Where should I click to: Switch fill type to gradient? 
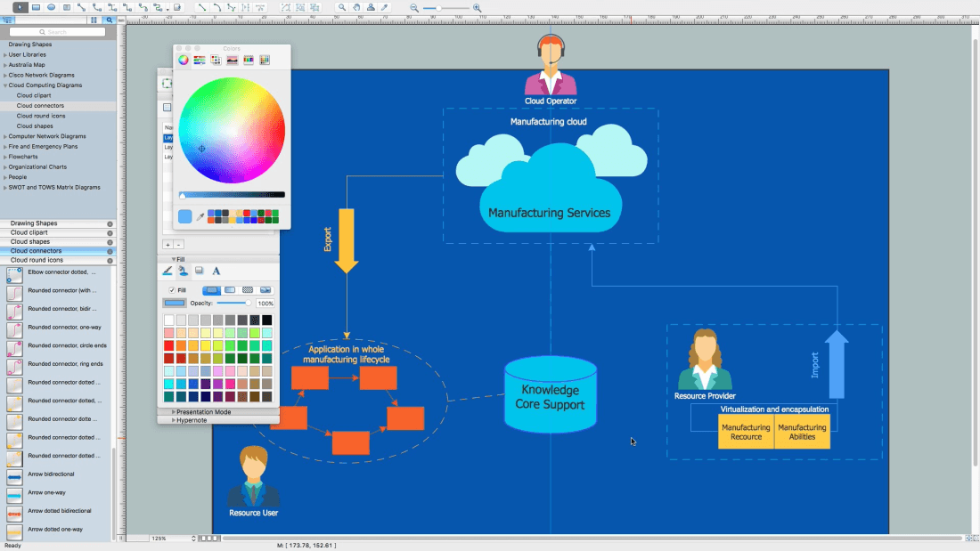[x=230, y=290]
